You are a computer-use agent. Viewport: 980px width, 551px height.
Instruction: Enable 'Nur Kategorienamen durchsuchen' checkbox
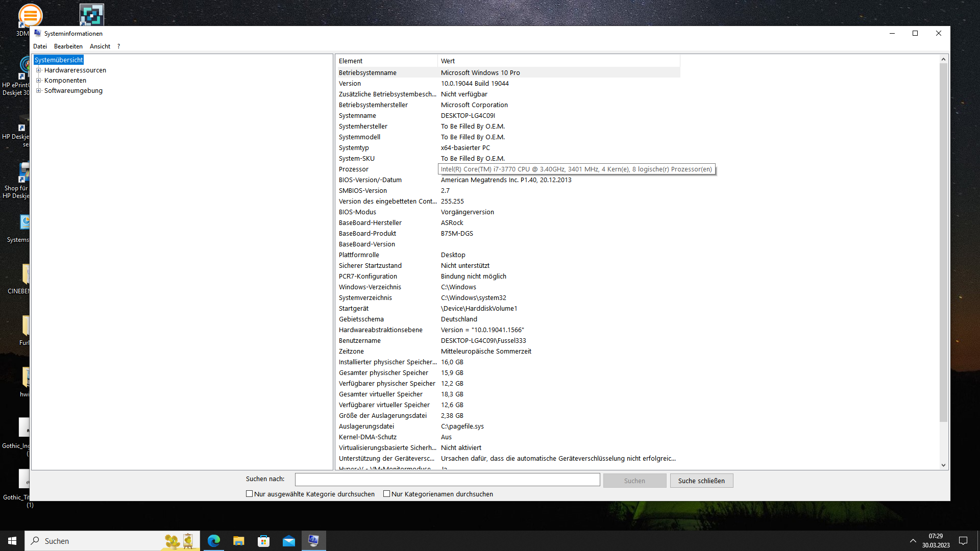click(x=387, y=494)
